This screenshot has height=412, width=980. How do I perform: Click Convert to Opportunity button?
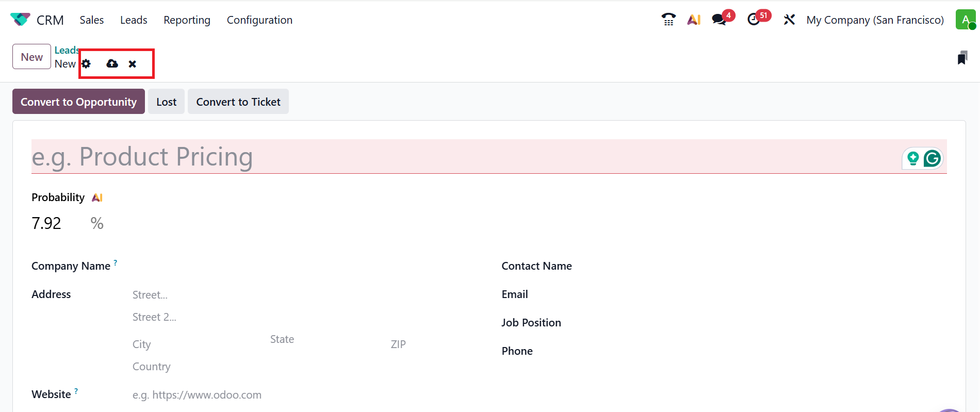pos(78,102)
